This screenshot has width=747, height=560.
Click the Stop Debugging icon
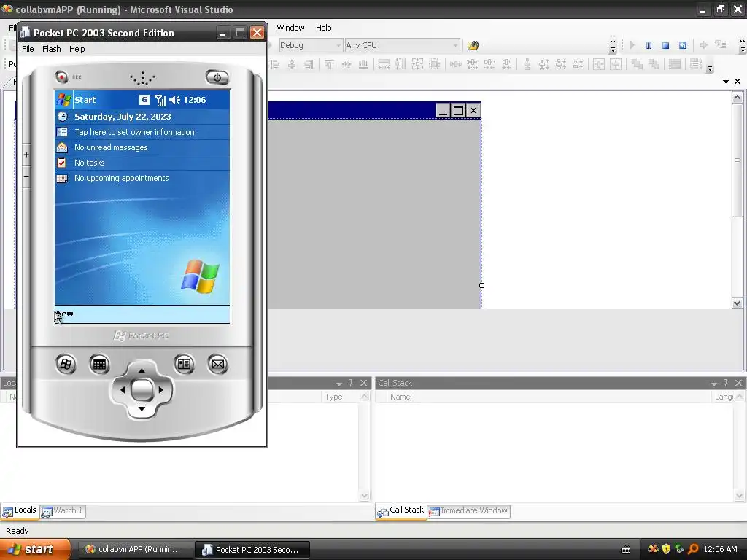[665, 45]
